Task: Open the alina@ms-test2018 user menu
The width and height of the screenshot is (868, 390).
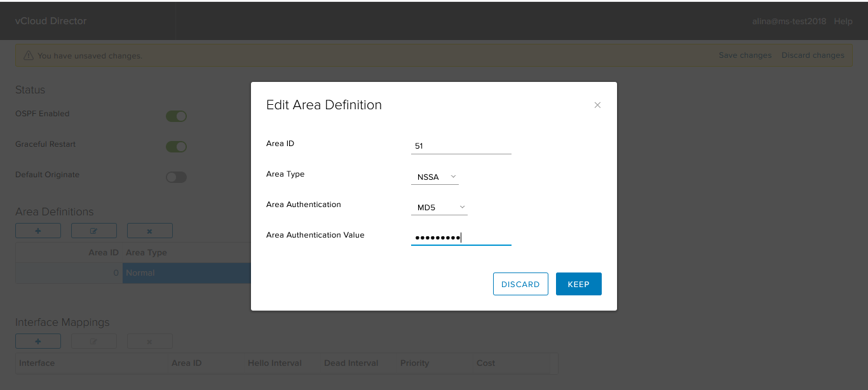Action: pyautogui.click(x=789, y=21)
